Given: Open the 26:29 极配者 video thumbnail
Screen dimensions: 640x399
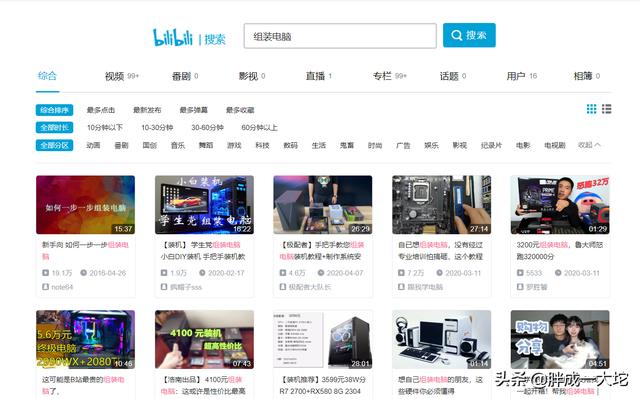Looking at the screenshot, I should click(x=323, y=205).
